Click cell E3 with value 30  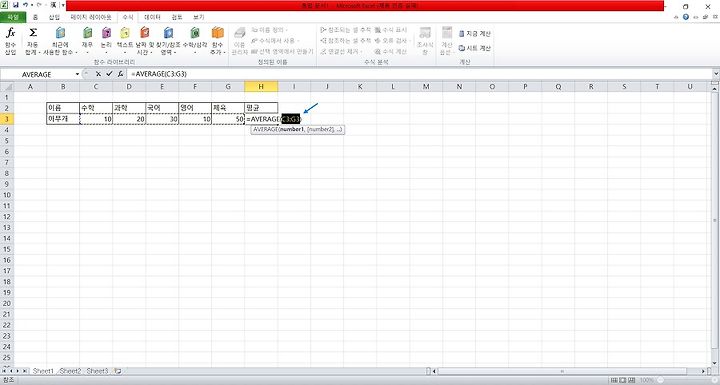[162, 119]
